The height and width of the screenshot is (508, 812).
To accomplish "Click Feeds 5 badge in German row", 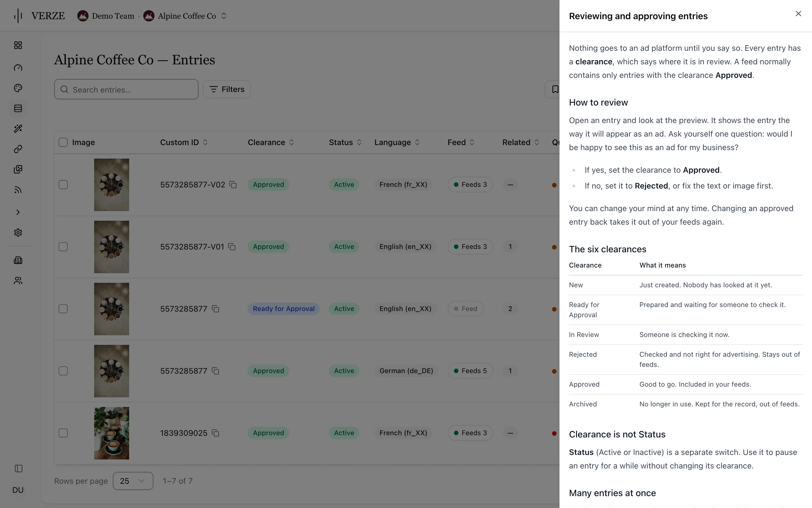I will [470, 371].
